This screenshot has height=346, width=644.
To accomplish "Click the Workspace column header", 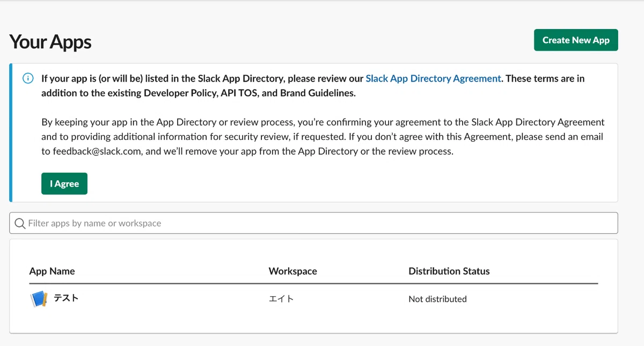I will (x=293, y=271).
